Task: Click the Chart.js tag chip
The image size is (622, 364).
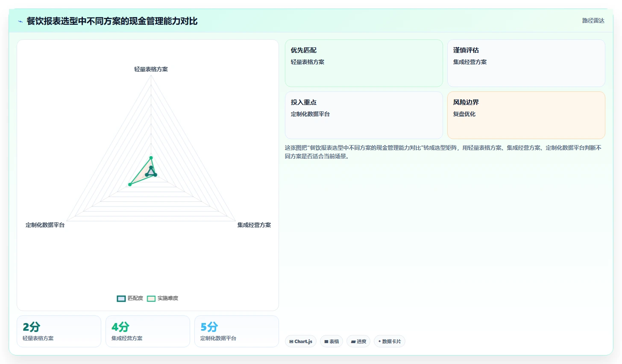Action: click(301, 341)
